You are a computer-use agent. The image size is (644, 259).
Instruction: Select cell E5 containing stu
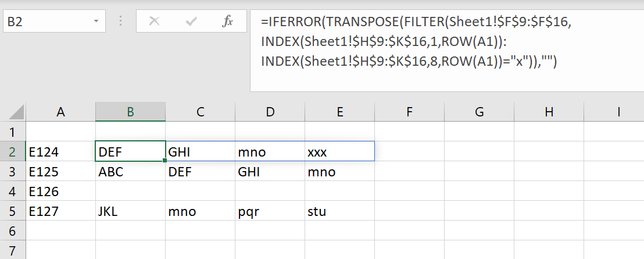tap(339, 212)
